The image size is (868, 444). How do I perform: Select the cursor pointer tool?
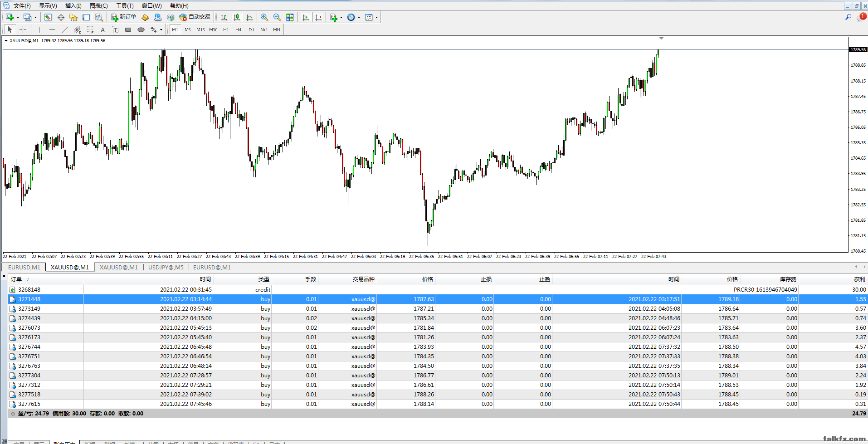point(10,30)
